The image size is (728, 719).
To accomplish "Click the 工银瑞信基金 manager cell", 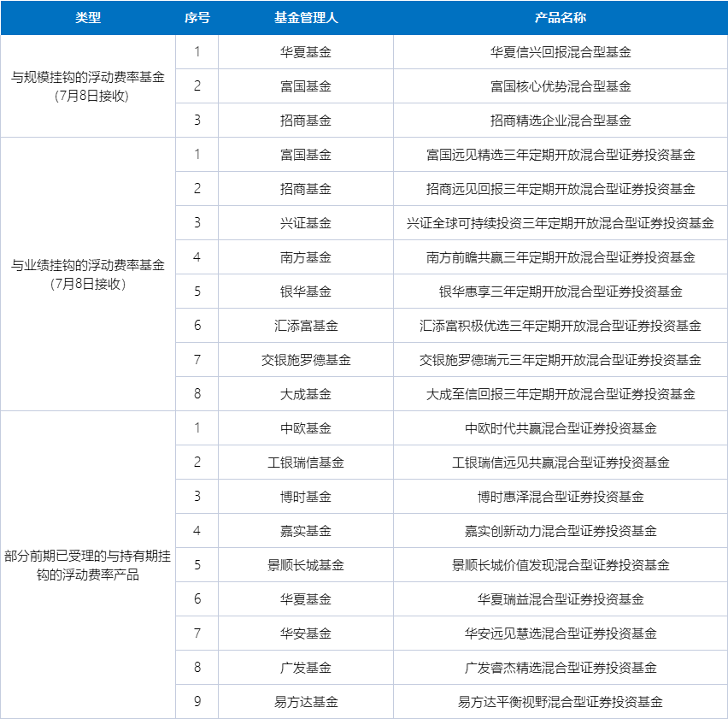I will [305, 463].
